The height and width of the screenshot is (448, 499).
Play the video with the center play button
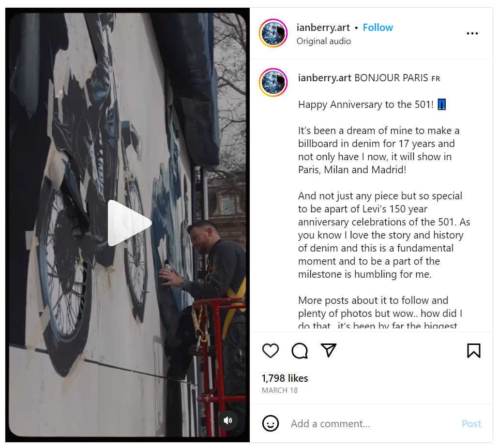click(128, 223)
